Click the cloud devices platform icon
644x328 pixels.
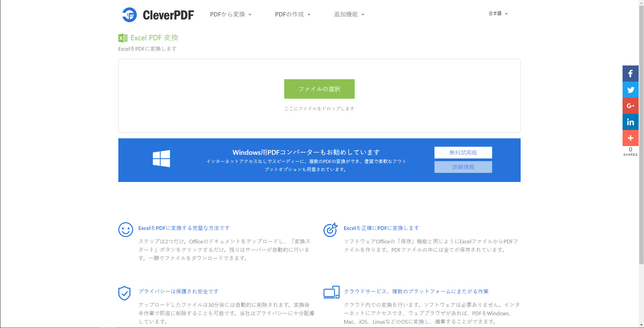(332, 292)
